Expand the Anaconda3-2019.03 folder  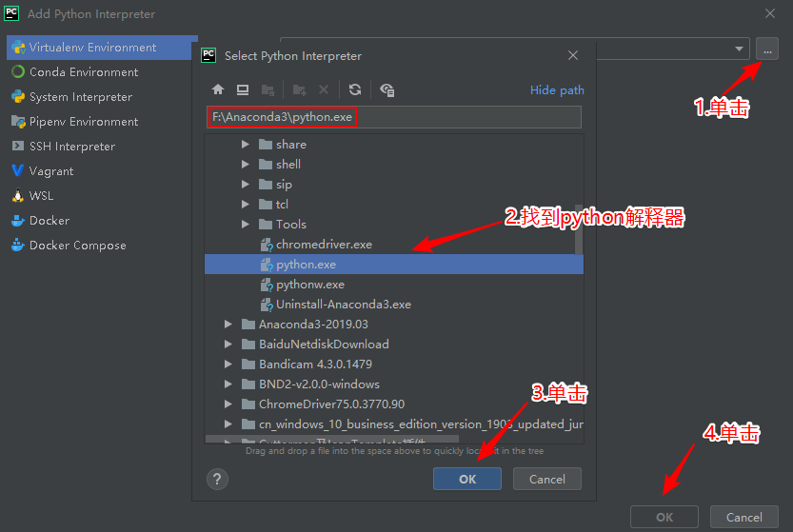click(228, 325)
